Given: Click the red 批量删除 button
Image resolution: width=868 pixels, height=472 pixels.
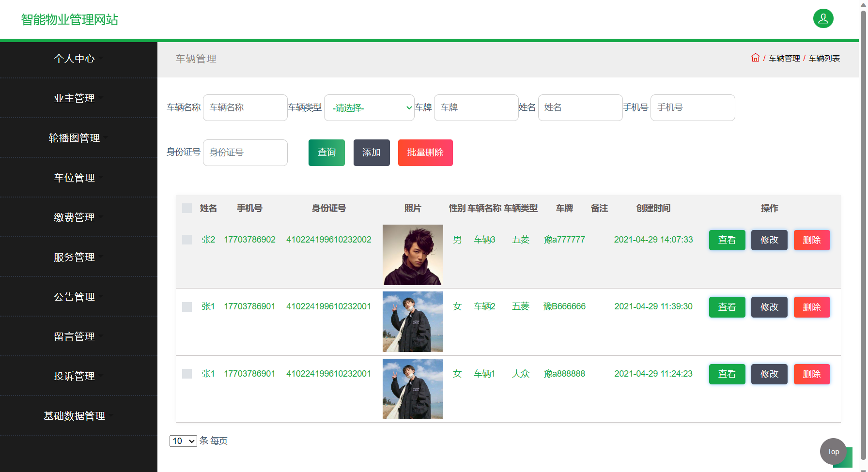Looking at the screenshot, I should coord(425,152).
